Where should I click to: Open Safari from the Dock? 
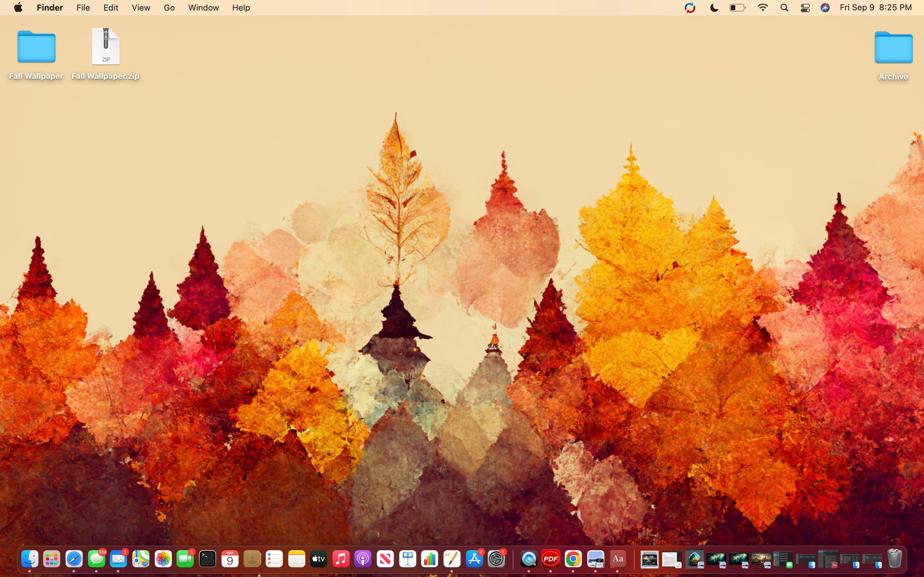coord(74,558)
